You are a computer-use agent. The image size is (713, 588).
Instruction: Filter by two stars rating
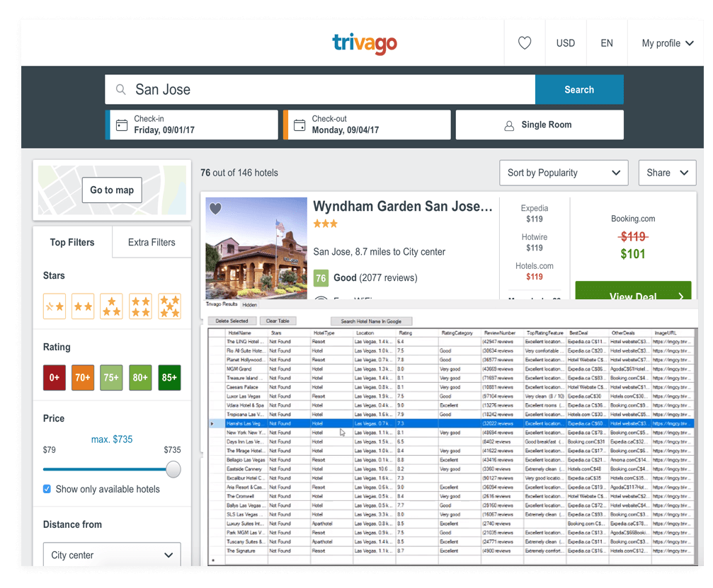pyautogui.click(x=84, y=306)
